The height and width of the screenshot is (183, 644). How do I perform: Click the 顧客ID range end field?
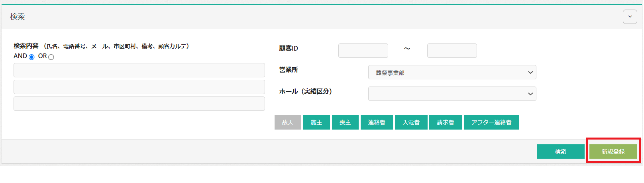coord(452,51)
